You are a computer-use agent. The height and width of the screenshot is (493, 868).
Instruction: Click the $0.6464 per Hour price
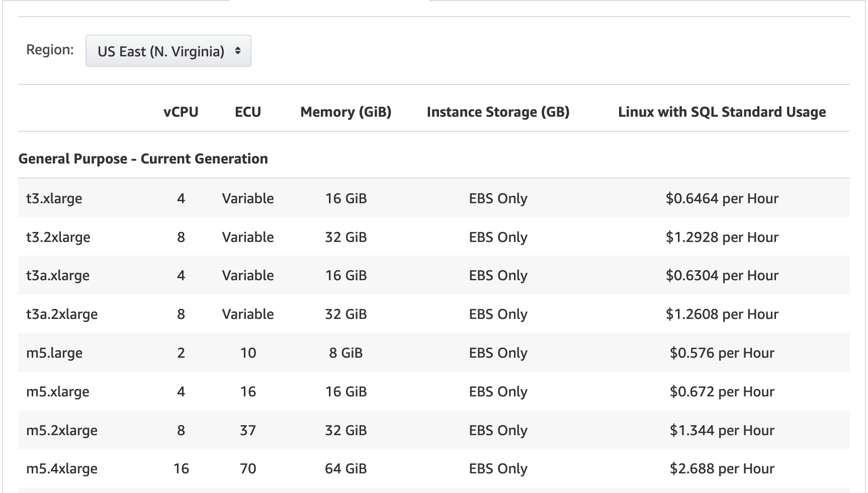pyautogui.click(x=722, y=198)
